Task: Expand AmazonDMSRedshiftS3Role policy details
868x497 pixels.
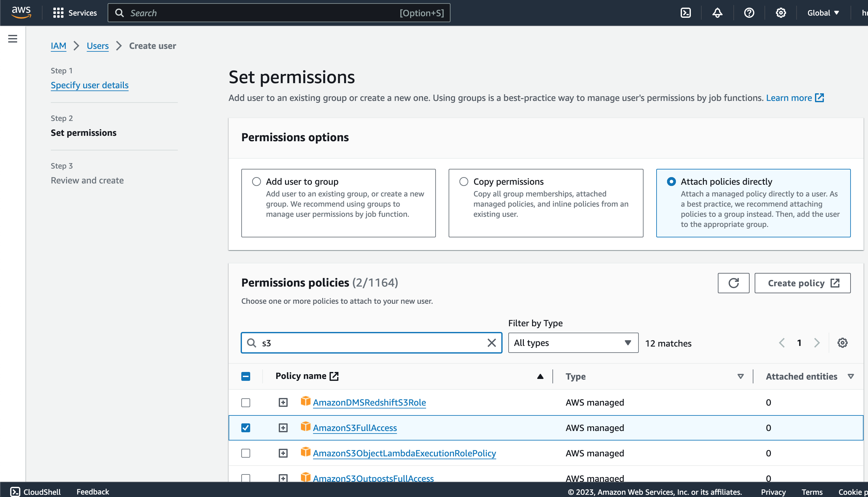Action: (x=283, y=403)
